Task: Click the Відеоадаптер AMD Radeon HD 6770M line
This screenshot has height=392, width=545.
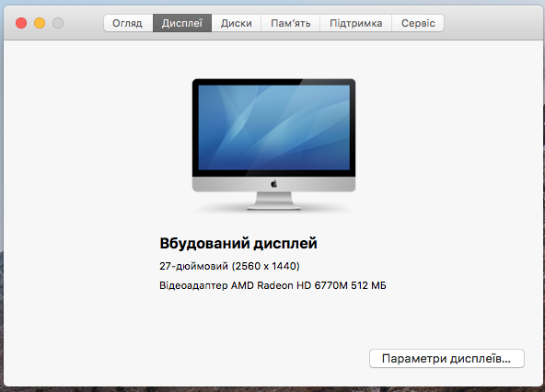Action: click(x=272, y=285)
